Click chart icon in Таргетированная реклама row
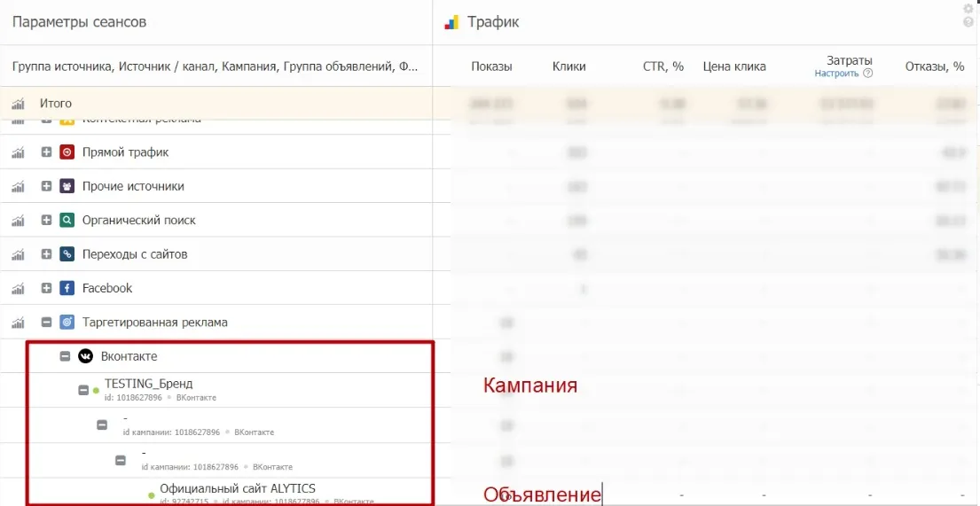The width and height of the screenshot is (980, 506). pyautogui.click(x=18, y=323)
